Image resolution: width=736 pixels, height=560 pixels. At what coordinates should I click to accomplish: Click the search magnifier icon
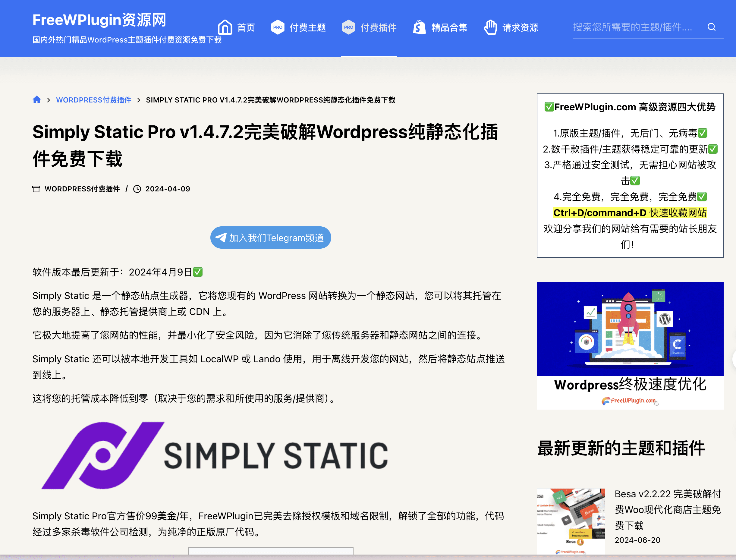click(712, 27)
